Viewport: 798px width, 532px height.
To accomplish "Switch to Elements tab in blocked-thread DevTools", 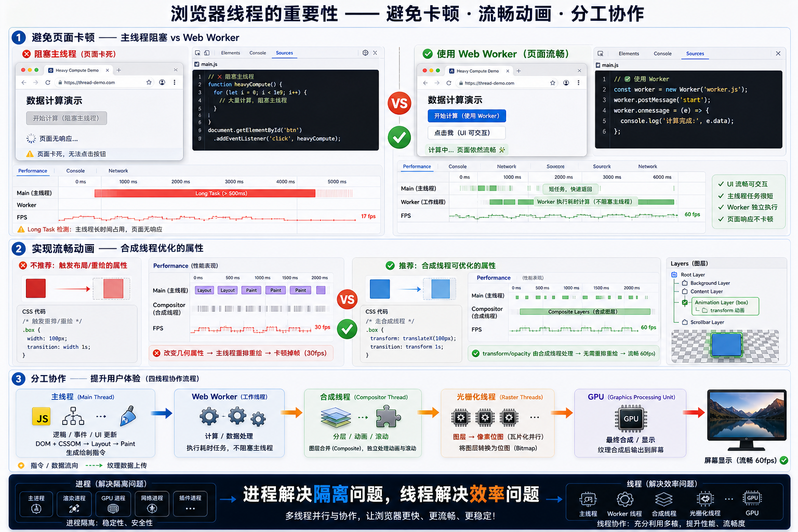I will pyautogui.click(x=231, y=53).
